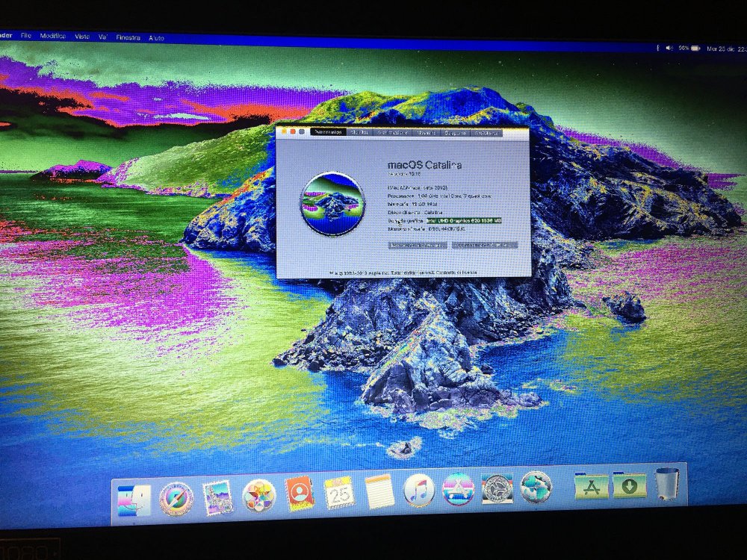This screenshot has height=560, width=747.
Task: Launch Notes app from dock
Action: [x=379, y=491]
